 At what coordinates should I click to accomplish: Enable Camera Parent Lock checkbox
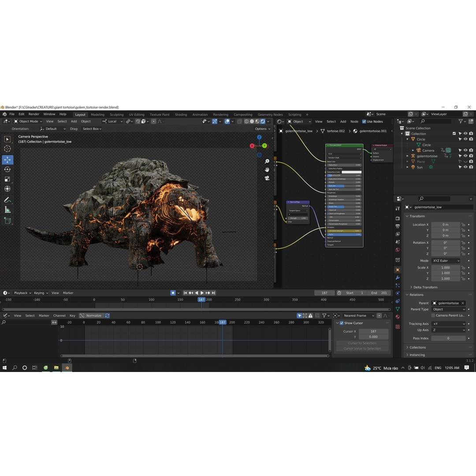(433, 316)
